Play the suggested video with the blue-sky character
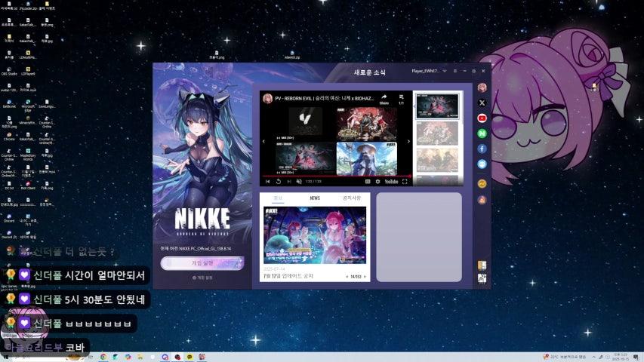This screenshot has width=644, height=362. [367, 158]
